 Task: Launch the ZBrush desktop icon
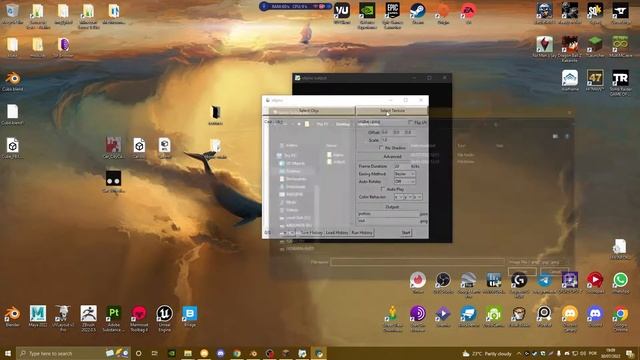(88, 318)
